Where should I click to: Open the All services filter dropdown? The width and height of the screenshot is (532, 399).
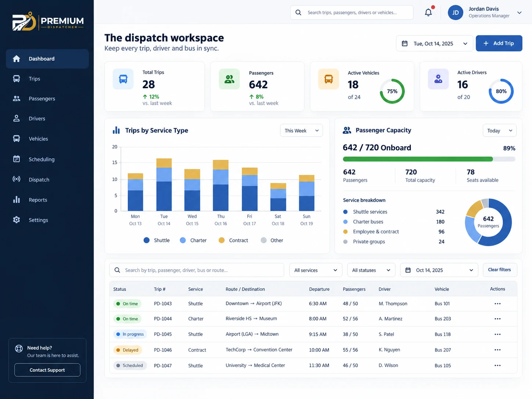click(x=316, y=270)
